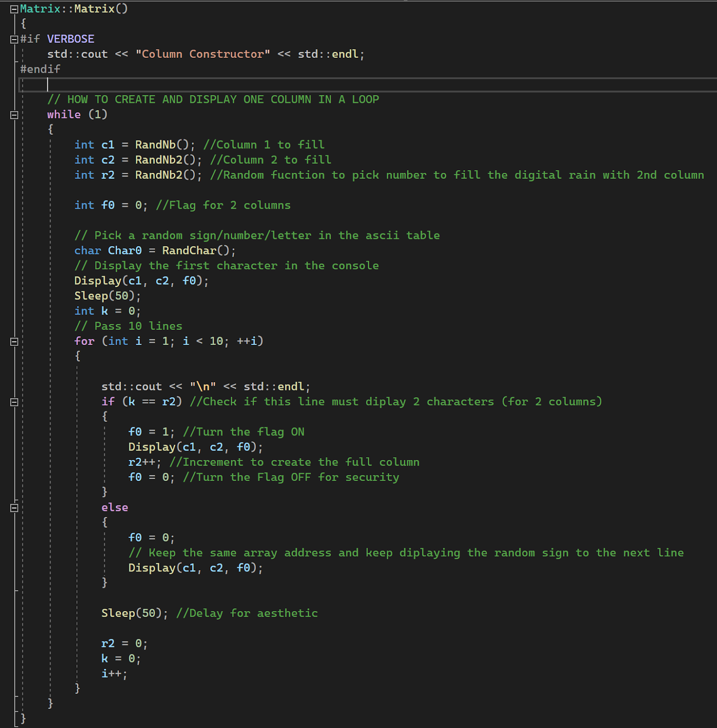Click the "//Turn the flag ON" comment
717x728 pixels.
click(244, 432)
